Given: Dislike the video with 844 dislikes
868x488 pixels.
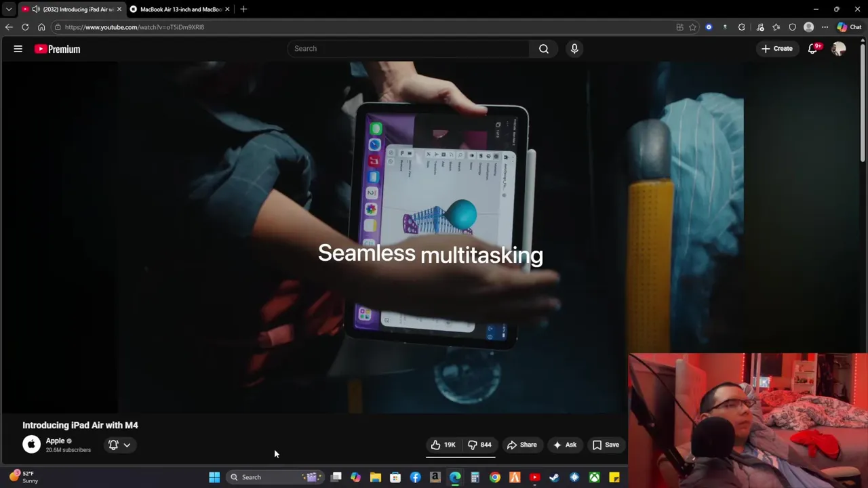Looking at the screenshot, I should click(x=479, y=445).
